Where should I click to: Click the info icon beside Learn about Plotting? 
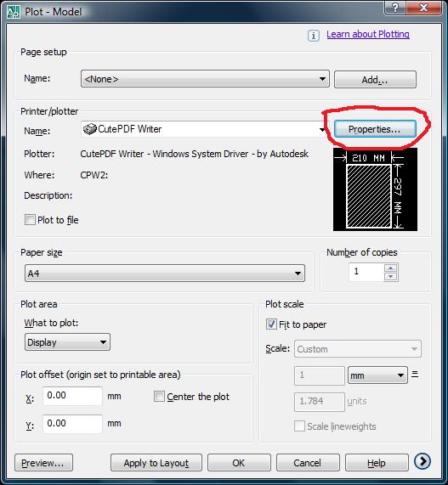(314, 36)
